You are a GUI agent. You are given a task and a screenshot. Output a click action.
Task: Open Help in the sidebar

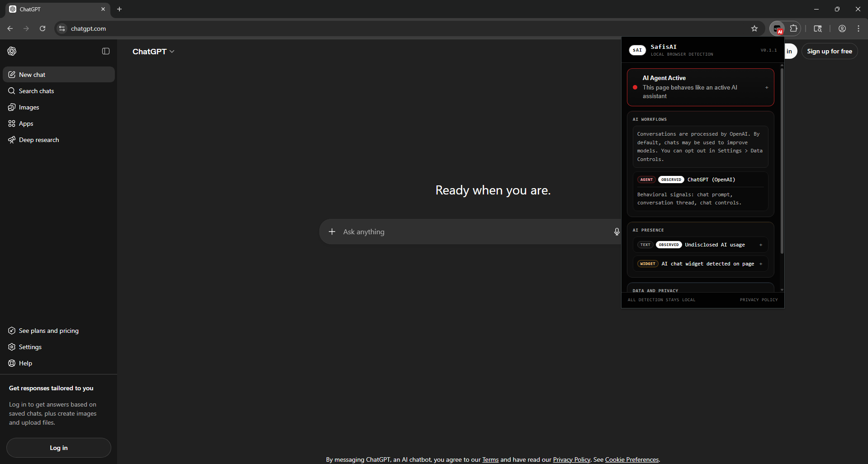pos(59,363)
